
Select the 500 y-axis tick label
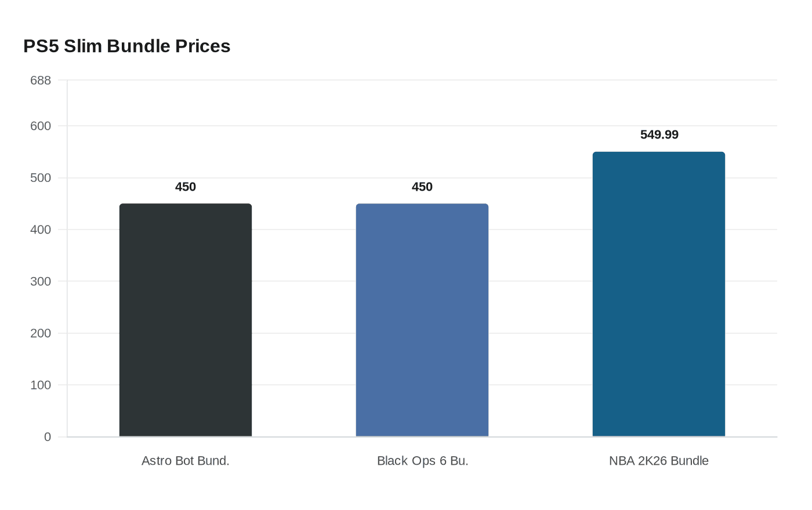coord(41,178)
